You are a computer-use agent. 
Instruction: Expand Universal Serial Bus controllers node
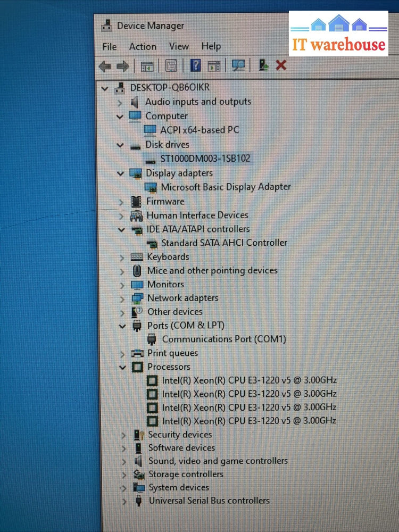tap(124, 501)
